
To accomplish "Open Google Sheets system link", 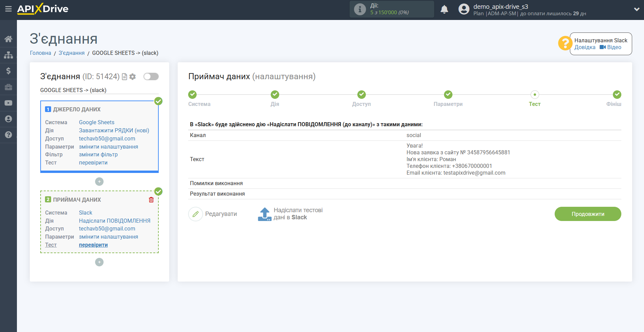I will (x=96, y=122).
